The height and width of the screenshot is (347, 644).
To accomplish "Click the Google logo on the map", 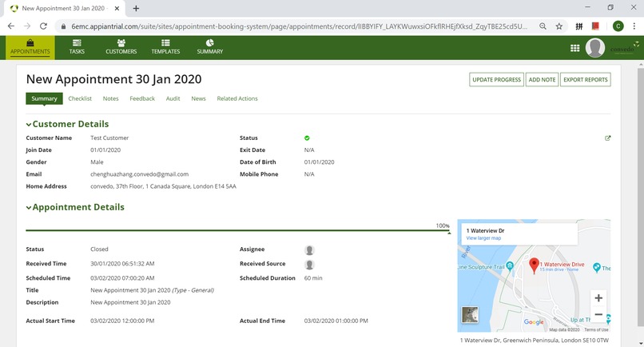I will [534, 322].
